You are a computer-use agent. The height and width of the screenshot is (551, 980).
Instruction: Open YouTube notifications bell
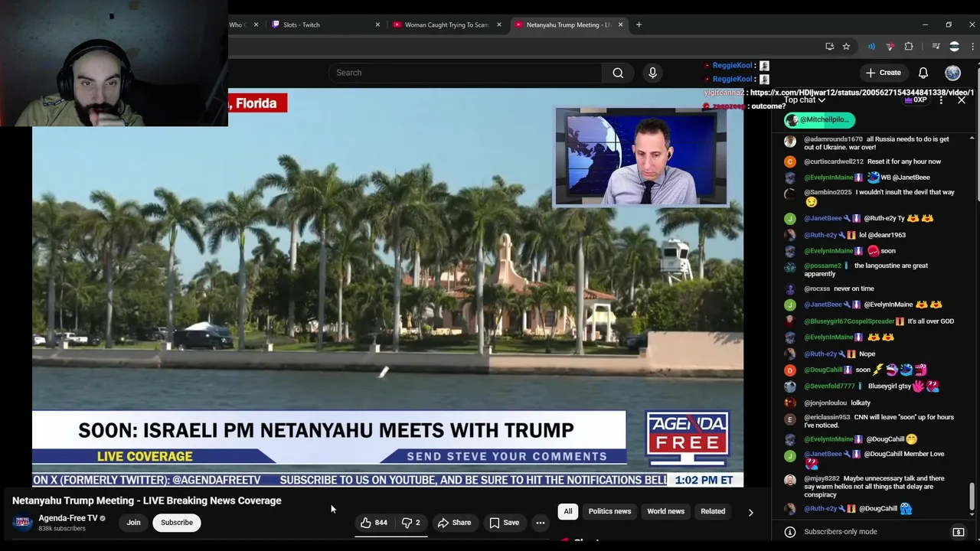point(923,73)
